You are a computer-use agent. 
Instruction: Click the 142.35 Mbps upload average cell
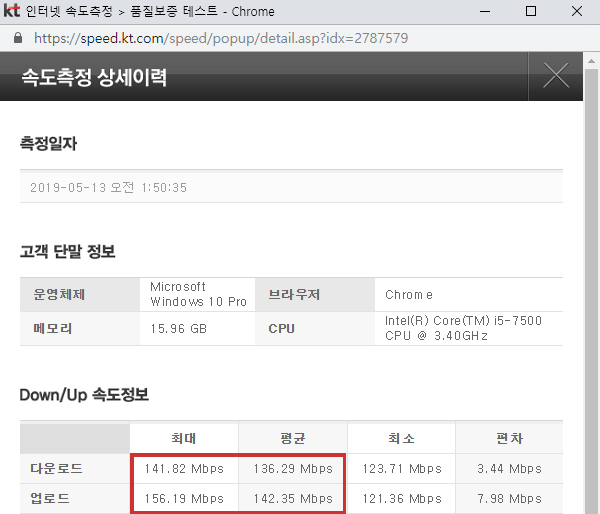(293, 499)
